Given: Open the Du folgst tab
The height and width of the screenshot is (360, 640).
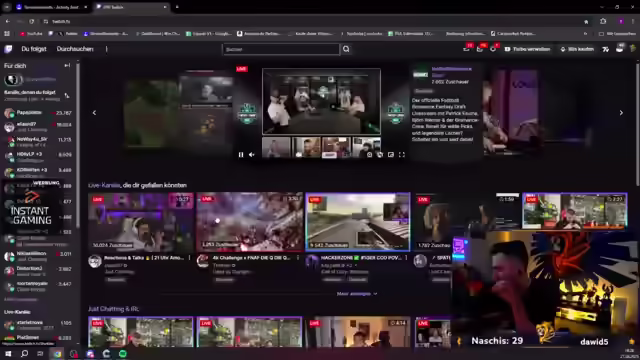Looking at the screenshot, I should [x=34, y=49].
